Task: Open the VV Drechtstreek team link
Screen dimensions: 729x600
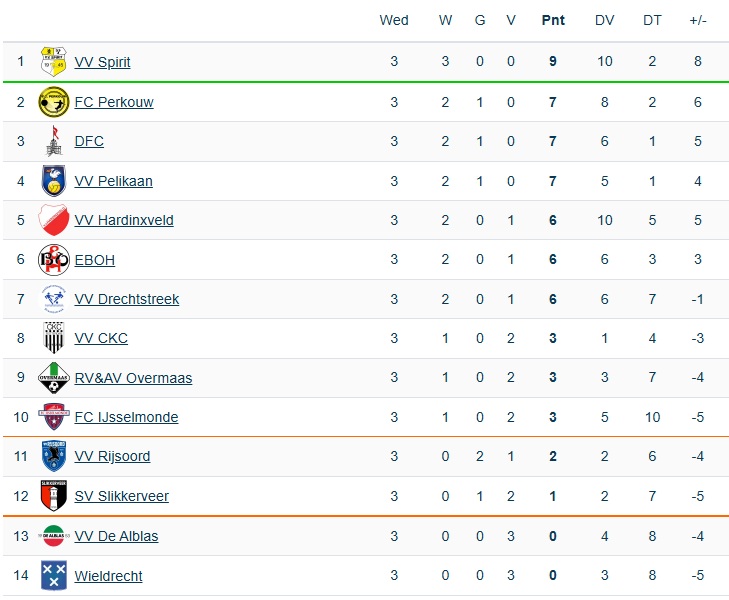Action: coord(127,299)
